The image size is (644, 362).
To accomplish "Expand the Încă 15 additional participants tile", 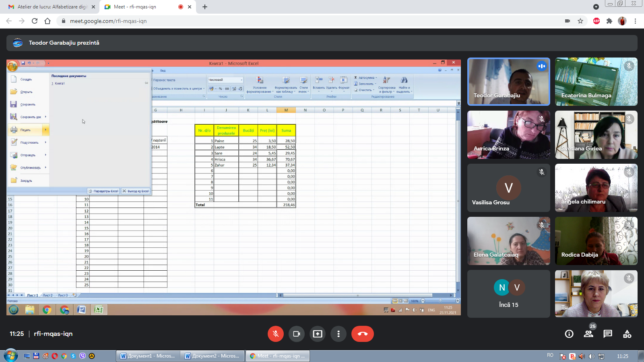I will (509, 294).
